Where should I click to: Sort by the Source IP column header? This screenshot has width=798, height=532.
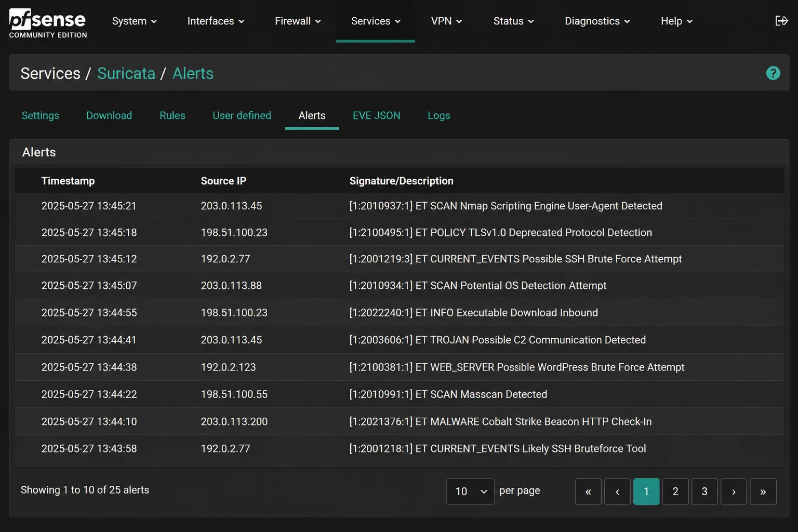coord(223,181)
